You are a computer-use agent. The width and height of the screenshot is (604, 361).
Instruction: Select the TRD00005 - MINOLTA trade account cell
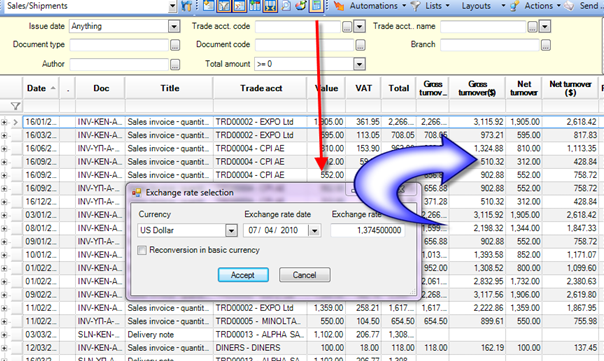[260, 321]
